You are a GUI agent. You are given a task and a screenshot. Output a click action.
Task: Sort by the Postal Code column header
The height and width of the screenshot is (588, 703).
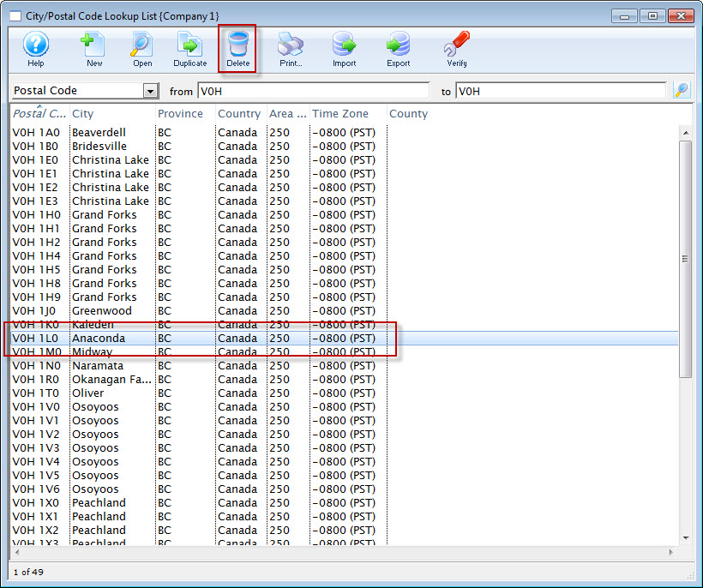pyautogui.click(x=39, y=113)
